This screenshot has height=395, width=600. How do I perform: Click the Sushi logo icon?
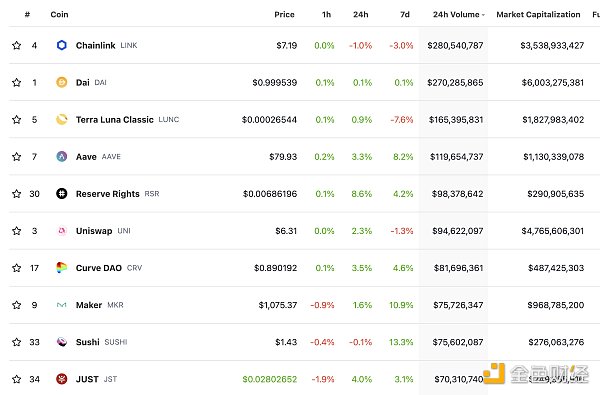click(62, 342)
